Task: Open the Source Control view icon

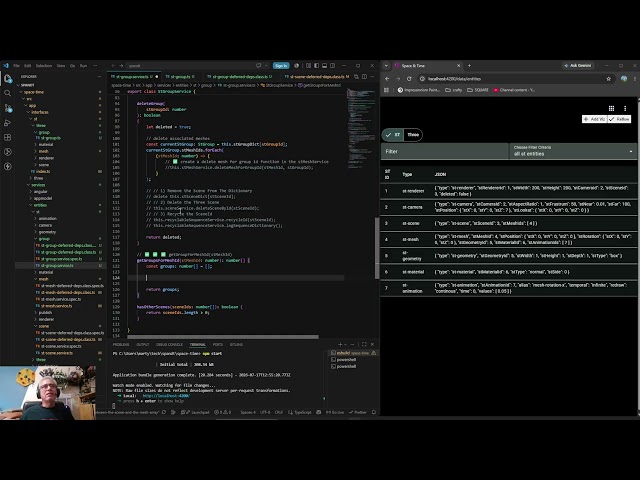Action: tap(8, 108)
